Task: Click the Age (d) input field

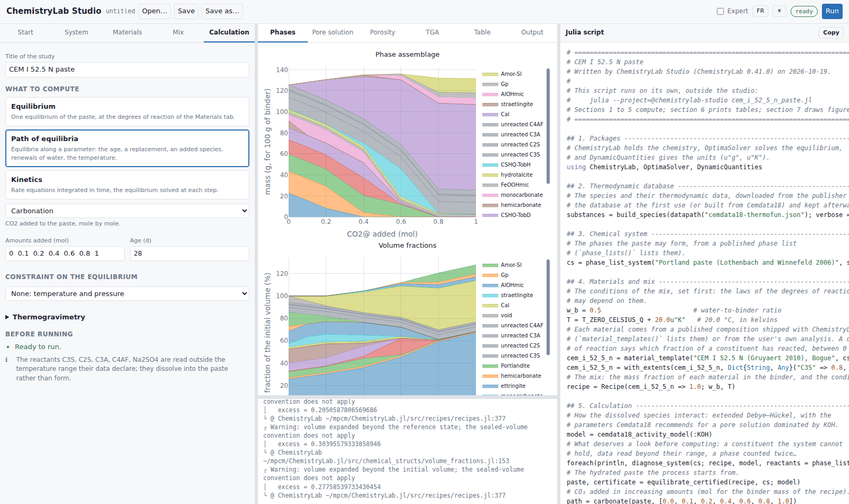Action: pos(189,254)
